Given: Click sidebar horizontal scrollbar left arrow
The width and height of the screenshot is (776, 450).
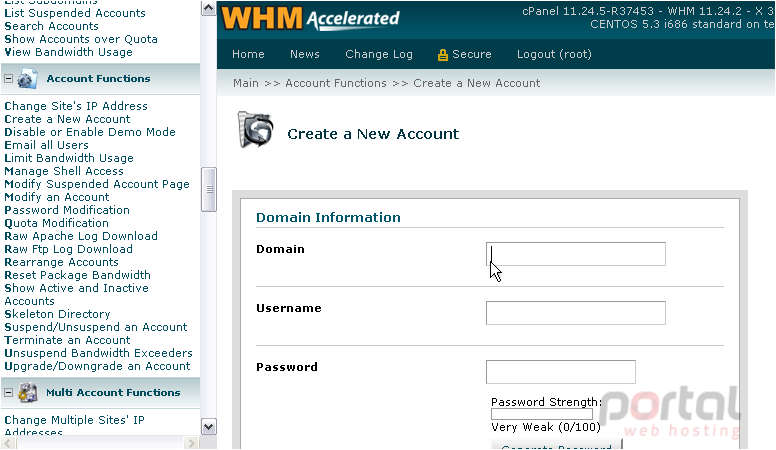Looking at the screenshot, I should (x=8, y=443).
